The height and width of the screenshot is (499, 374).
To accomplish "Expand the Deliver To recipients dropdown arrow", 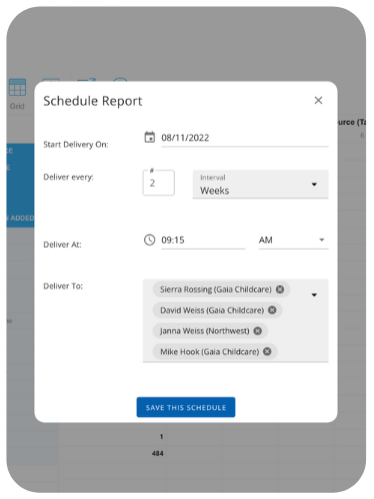I will pos(314,295).
